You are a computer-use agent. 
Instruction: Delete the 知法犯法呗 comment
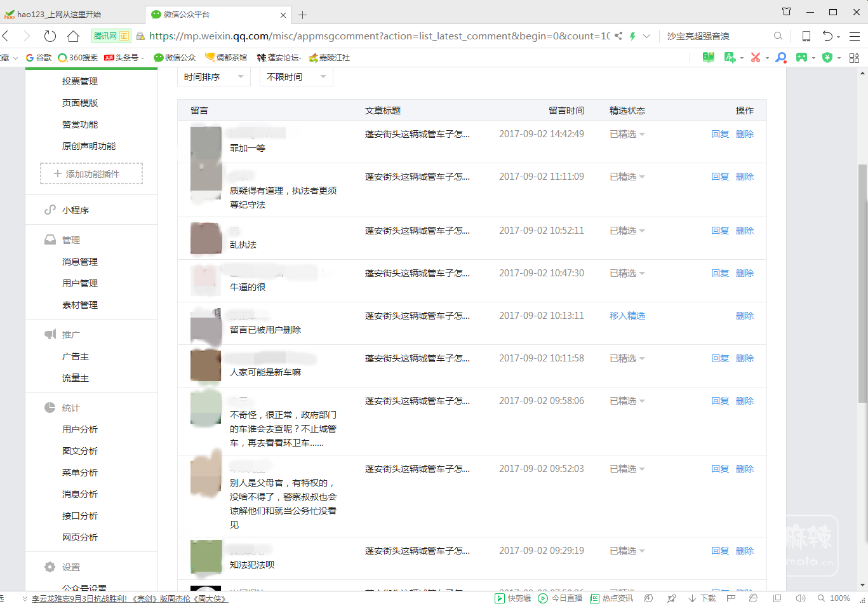(745, 551)
